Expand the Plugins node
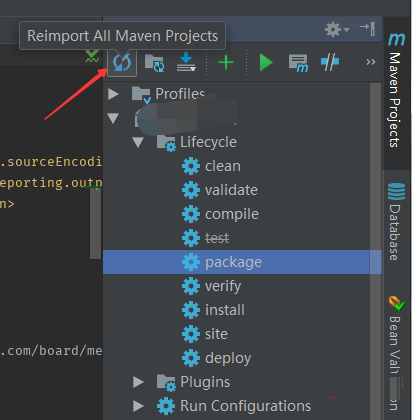 pyautogui.click(x=138, y=382)
